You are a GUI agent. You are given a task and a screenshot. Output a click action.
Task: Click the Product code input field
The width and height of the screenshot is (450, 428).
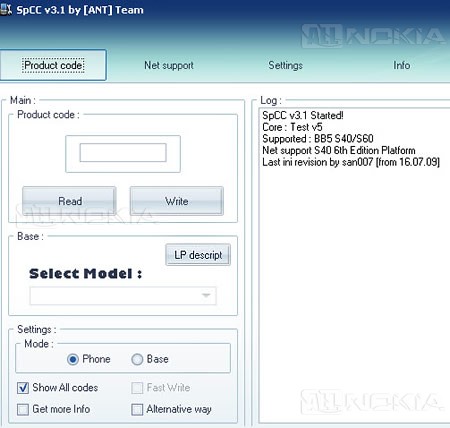pos(123,153)
